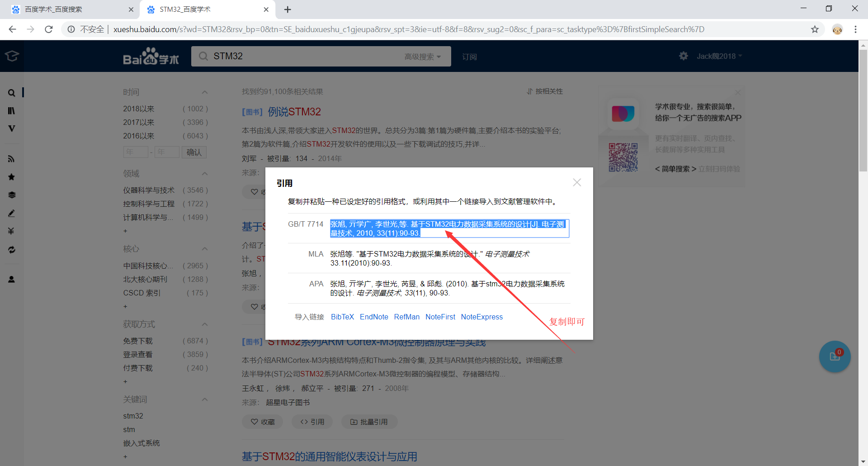The width and height of the screenshot is (868, 466).
Task: Close the APP promotion panel
Action: click(738, 92)
